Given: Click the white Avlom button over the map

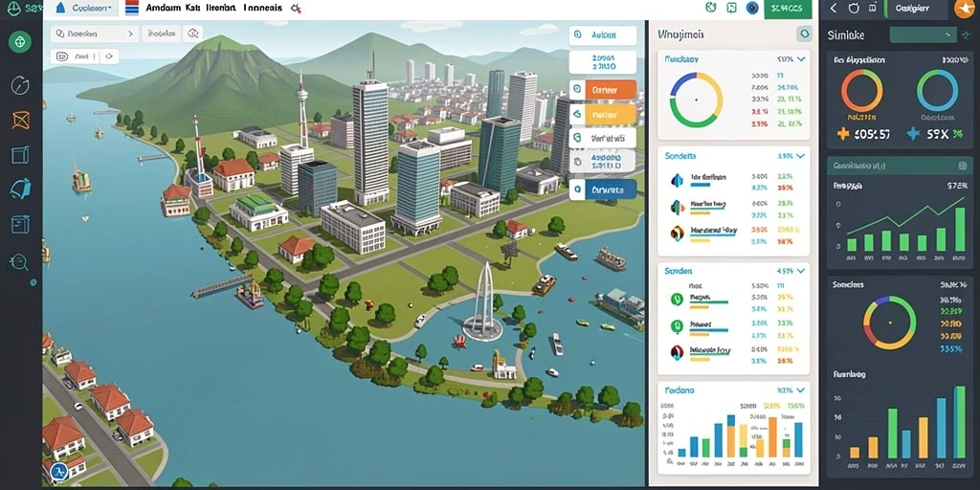Looking at the screenshot, I should coord(603,35).
